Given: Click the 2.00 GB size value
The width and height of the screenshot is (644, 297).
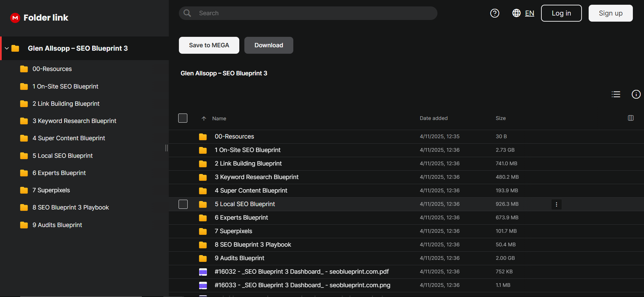Looking at the screenshot, I should pyautogui.click(x=505, y=258).
